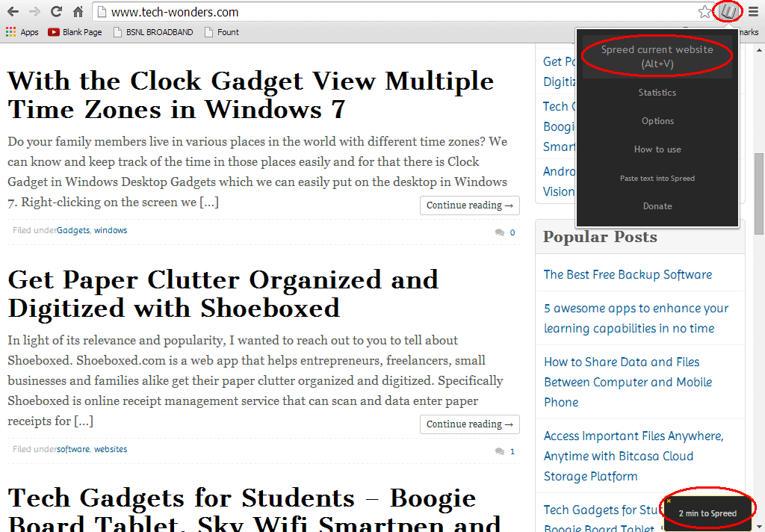Open the windows category link
The height and width of the screenshot is (532, 765).
pos(111,230)
